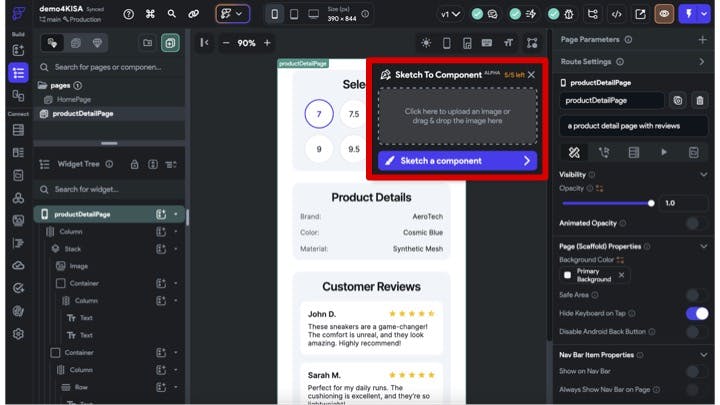Delete productDetailPage with trash icon

[x=699, y=101]
